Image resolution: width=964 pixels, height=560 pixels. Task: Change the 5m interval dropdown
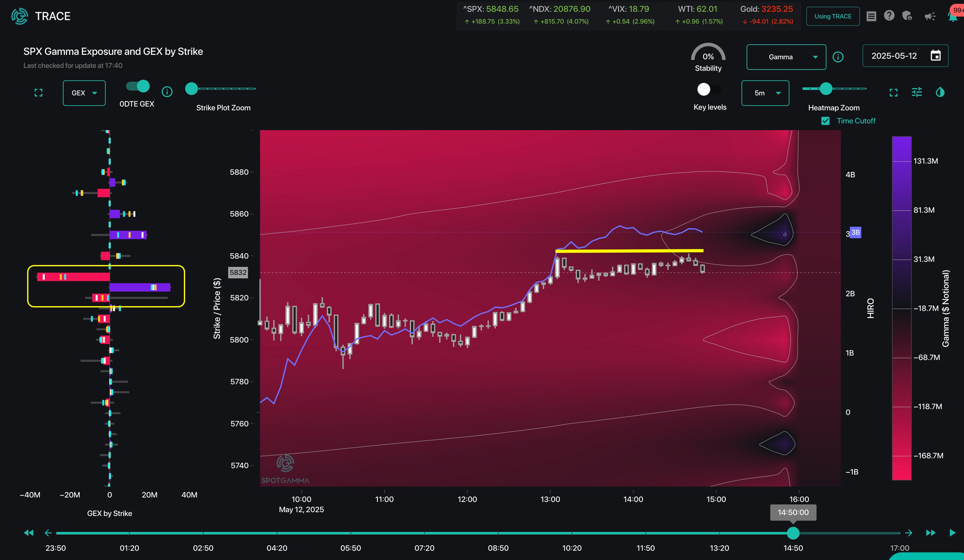765,93
